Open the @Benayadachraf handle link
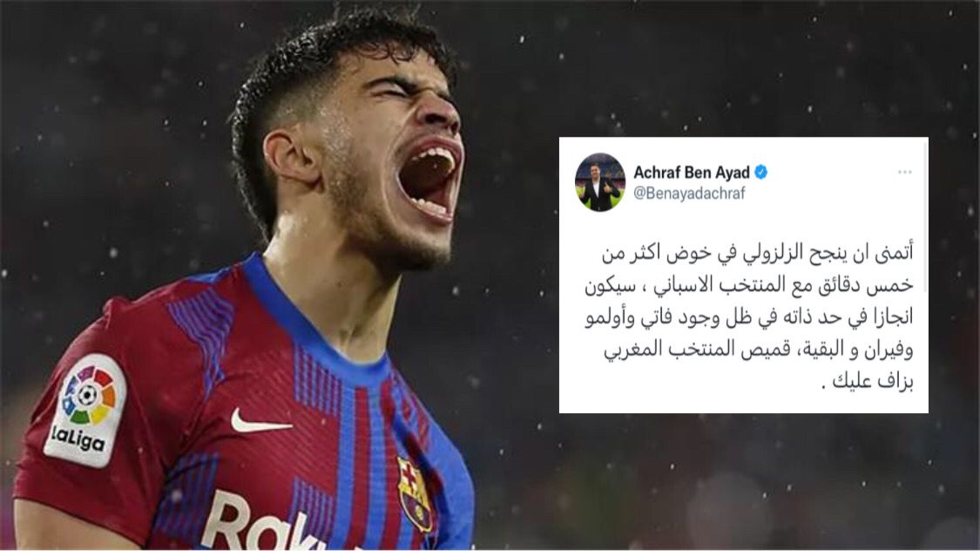This screenshot has height=551, width=980. (689, 194)
